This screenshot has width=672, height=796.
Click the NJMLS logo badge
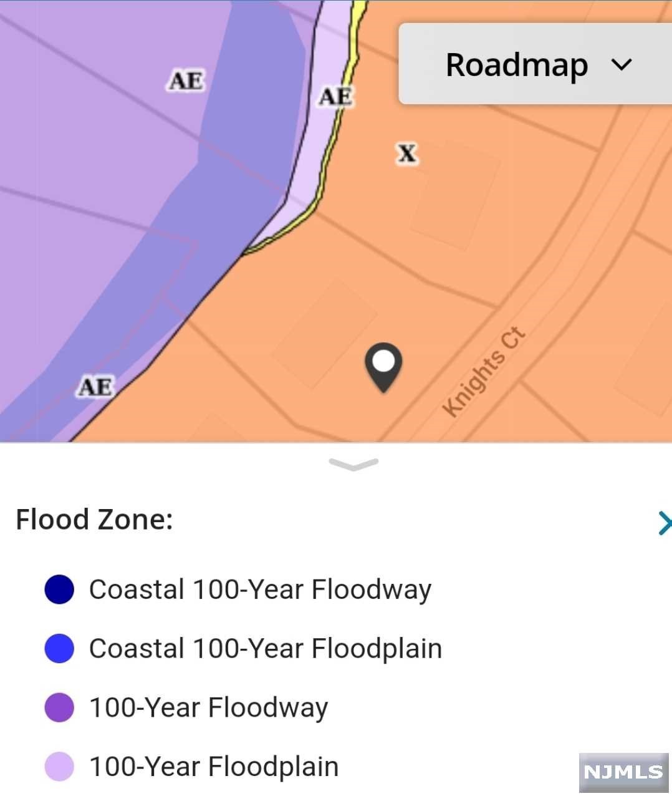(x=623, y=772)
